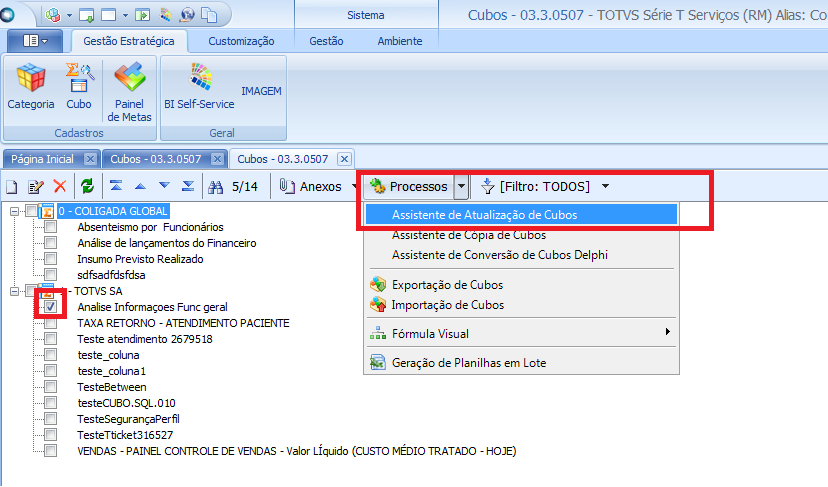Go to previous record
828x487 pixels.
click(x=140, y=186)
